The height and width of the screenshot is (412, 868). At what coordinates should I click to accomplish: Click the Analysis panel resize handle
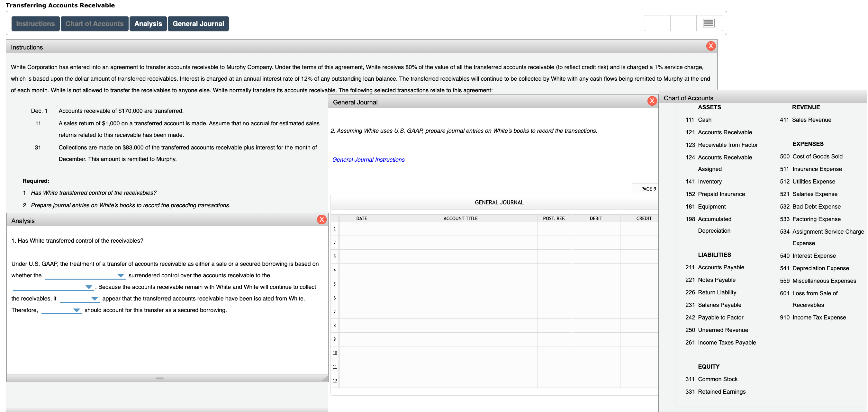159,378
